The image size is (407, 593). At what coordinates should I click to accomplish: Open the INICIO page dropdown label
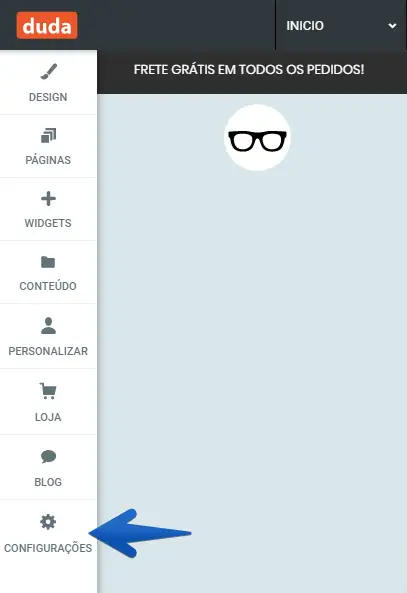click(305, 26)
